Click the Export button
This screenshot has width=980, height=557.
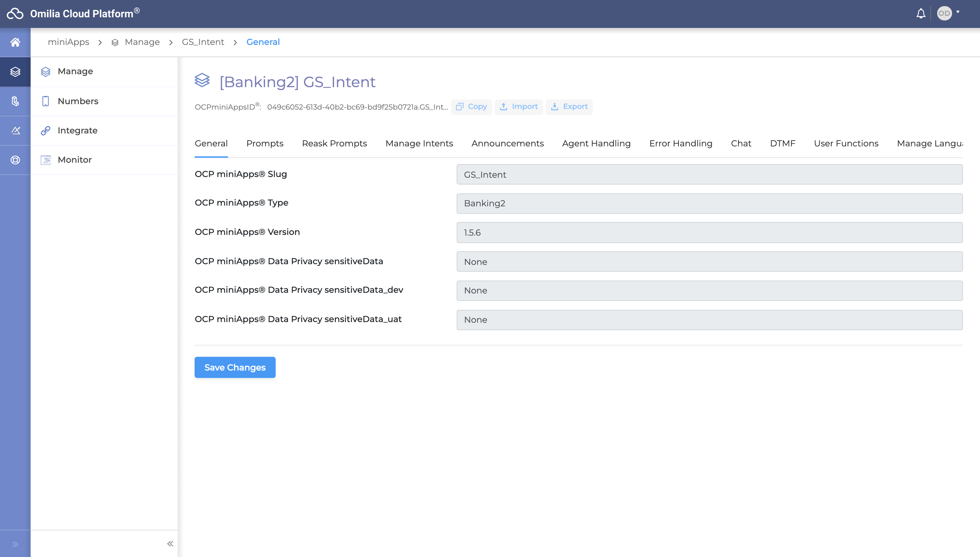tap(569, 107)
